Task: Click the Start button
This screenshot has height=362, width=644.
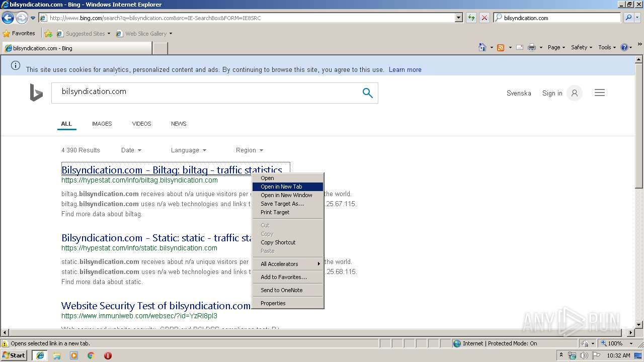Action: 14,355
